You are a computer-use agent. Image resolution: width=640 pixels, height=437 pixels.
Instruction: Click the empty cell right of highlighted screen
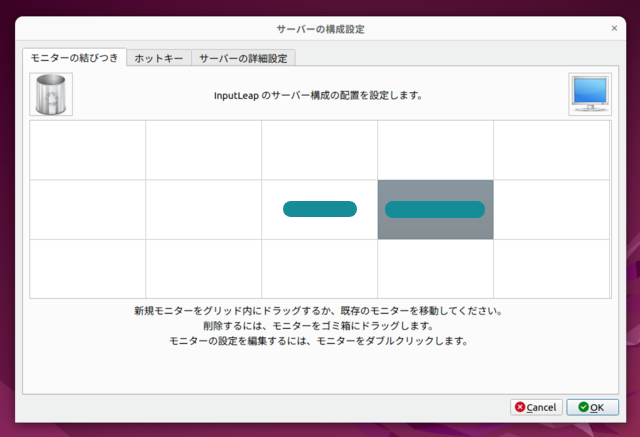click(551, 209)
